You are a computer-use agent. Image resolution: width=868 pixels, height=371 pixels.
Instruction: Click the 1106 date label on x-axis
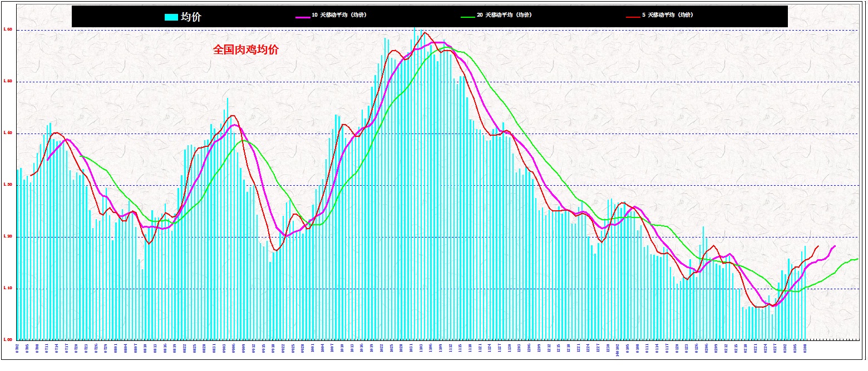click(x=431, y=348)
